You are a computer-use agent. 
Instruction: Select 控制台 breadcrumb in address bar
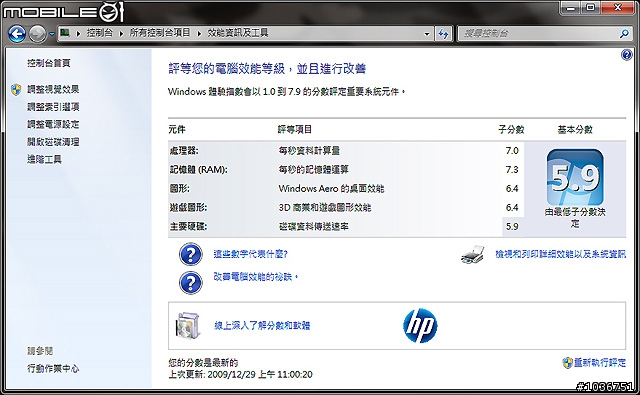tap(99, 33)
